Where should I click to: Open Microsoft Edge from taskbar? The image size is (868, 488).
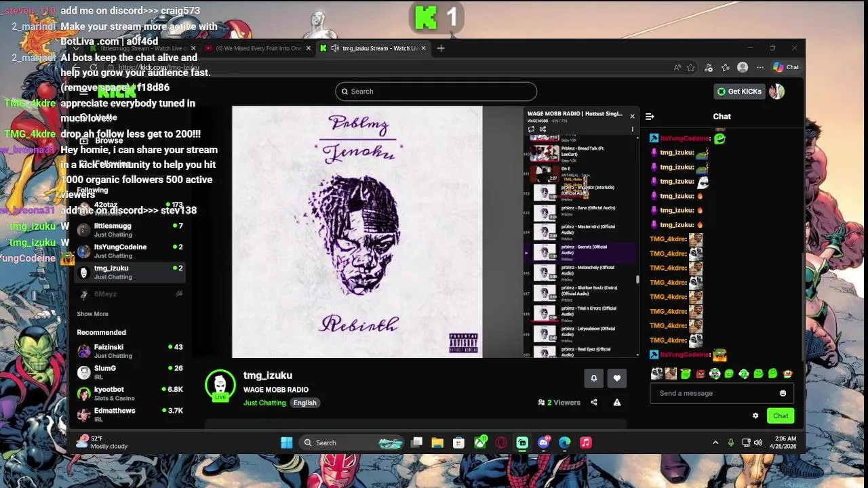click(565, 443)
